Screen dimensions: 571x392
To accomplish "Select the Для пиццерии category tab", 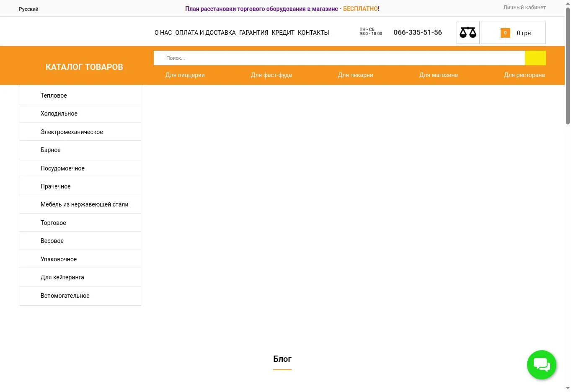I will tap(185, 75).
